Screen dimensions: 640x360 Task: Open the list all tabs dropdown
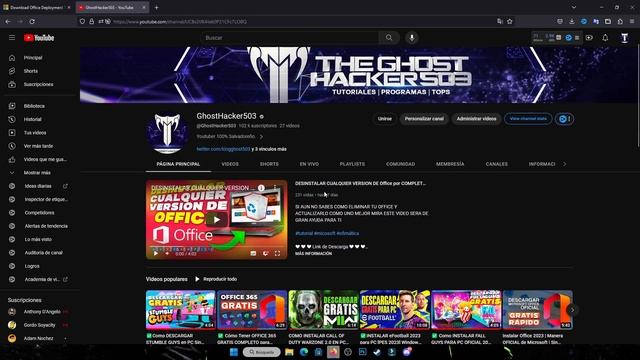pyautogui.click(x=574, y=7)
